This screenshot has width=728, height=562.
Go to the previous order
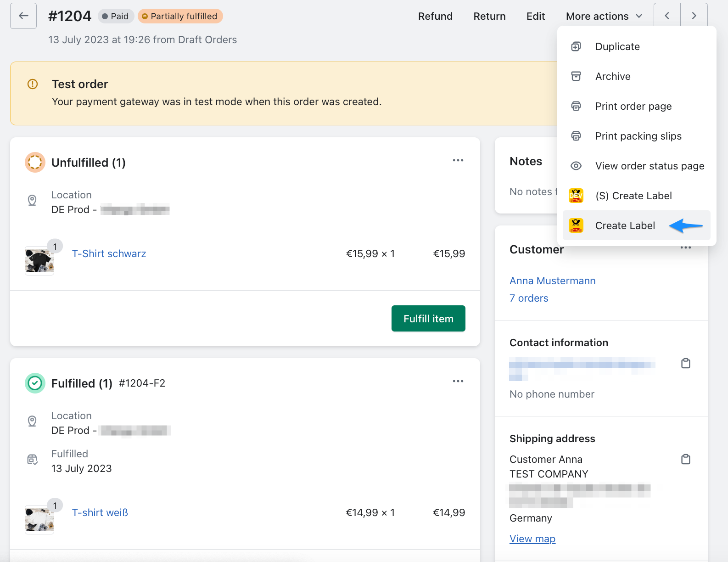(x=667, y=16)
